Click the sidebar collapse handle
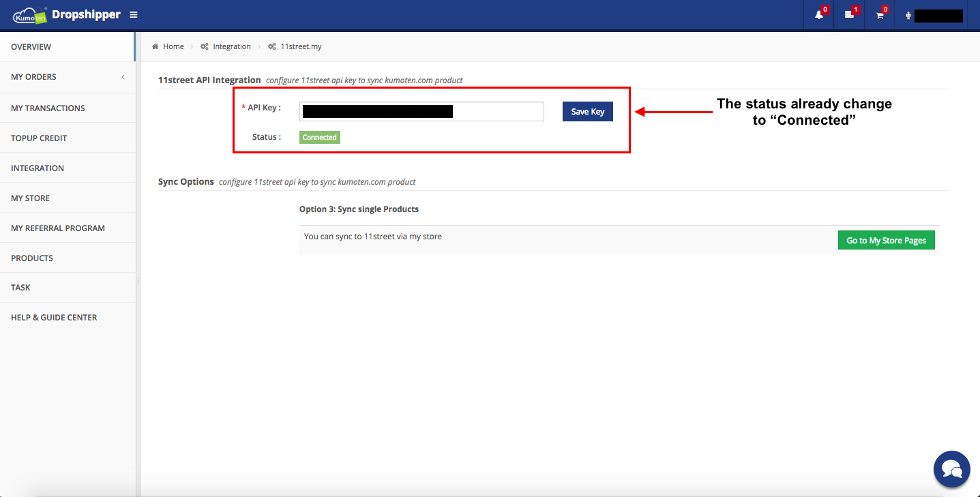This screenshot has height=497, width=980. [138, 281]
